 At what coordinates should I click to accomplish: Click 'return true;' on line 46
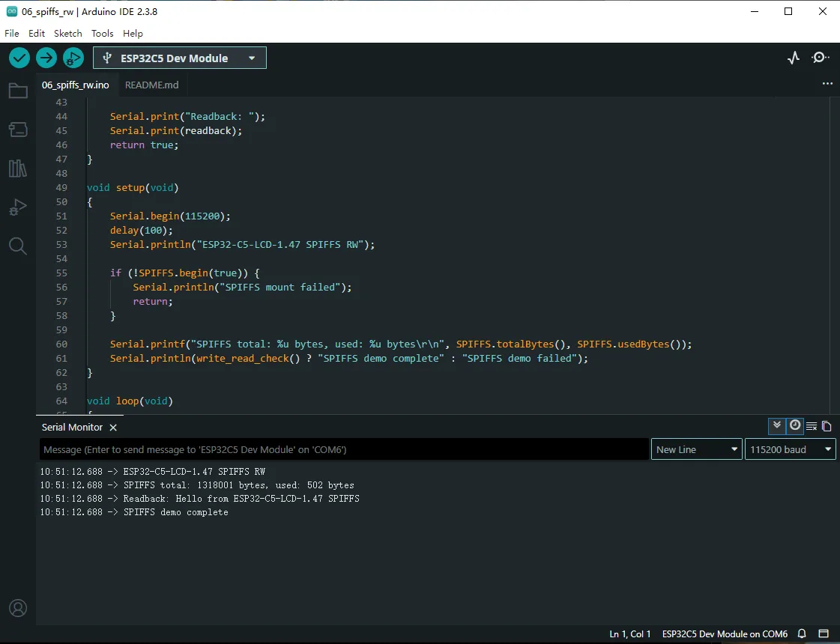pos(144,145)
